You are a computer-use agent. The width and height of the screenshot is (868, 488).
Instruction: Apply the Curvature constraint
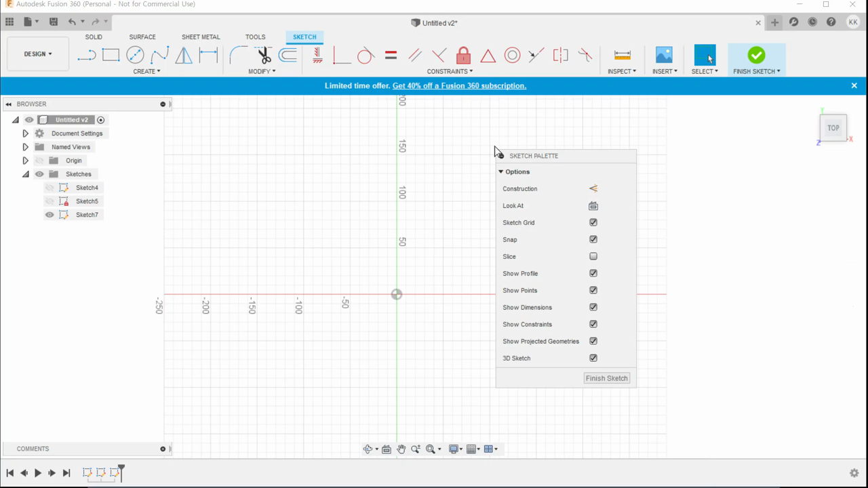click(585, 56)
